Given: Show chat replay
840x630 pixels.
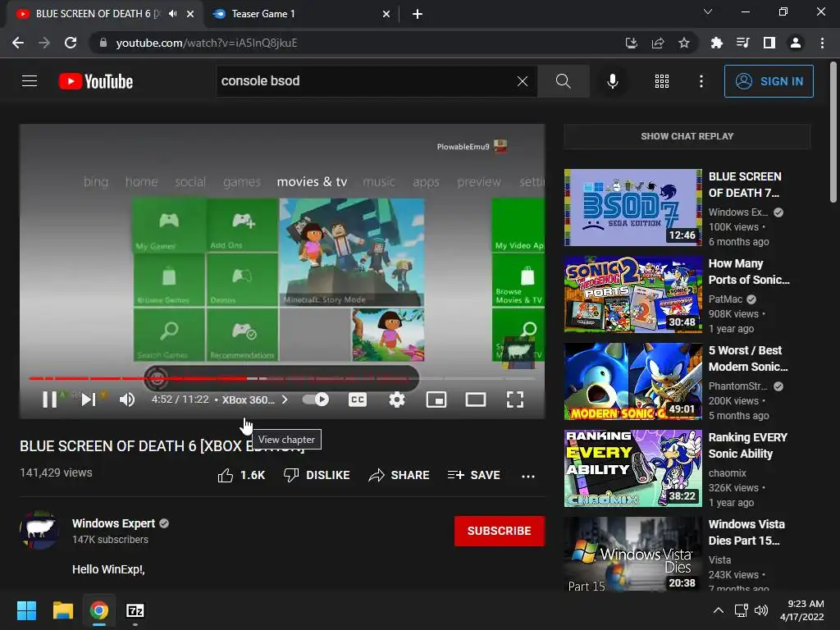Looking at the screenshot, I should (x=687, y=136).
